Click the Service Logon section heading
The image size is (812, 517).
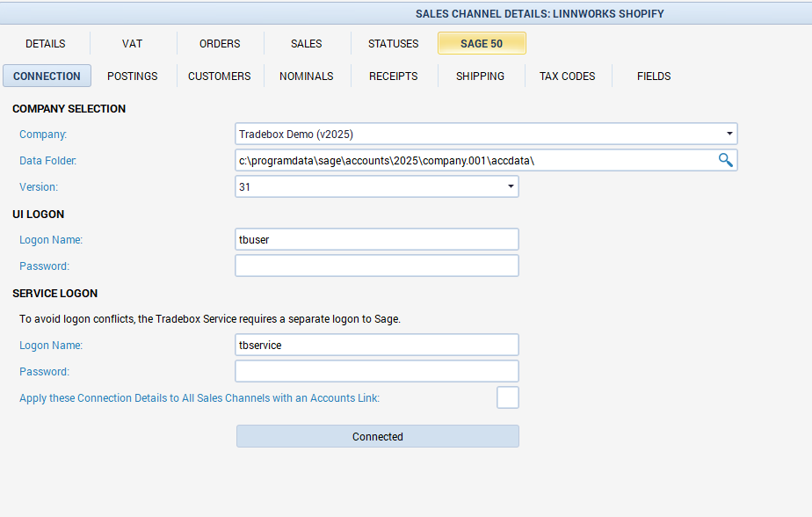click(x=54, y=293)
